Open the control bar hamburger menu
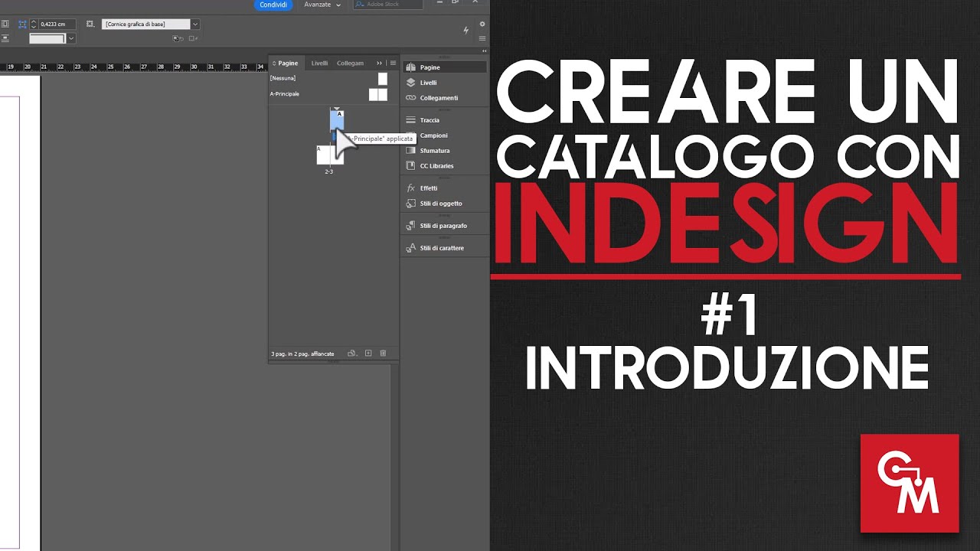Screen dimensions: 980x551 click(482, 37)
